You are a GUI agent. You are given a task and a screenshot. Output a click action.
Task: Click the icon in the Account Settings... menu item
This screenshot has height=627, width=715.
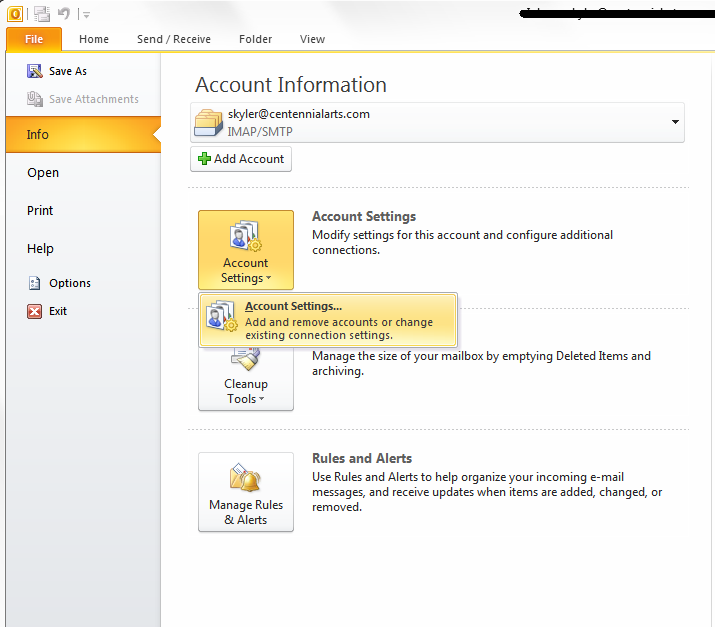pyautogui.click(x=221, y=316)
